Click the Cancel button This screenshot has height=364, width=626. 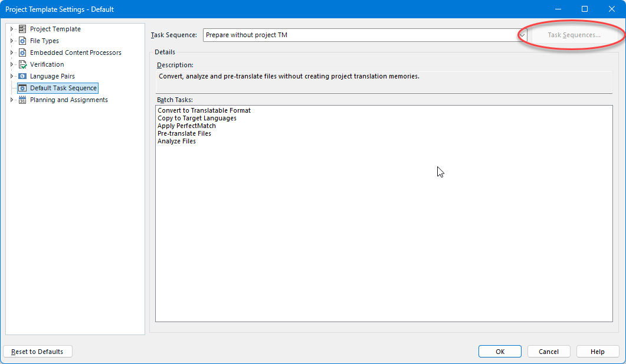coord(549,352)
